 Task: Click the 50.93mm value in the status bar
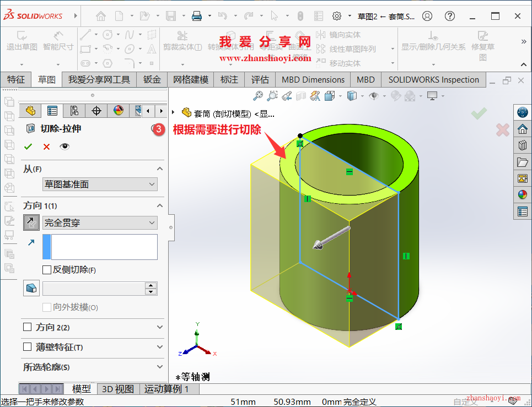tap(292, 402)
